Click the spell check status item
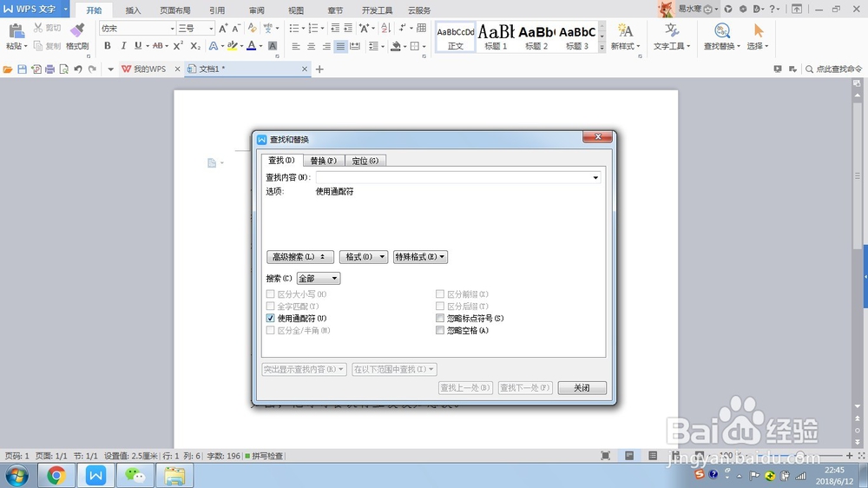The image size is (868, 488). (x=264, y=456)
